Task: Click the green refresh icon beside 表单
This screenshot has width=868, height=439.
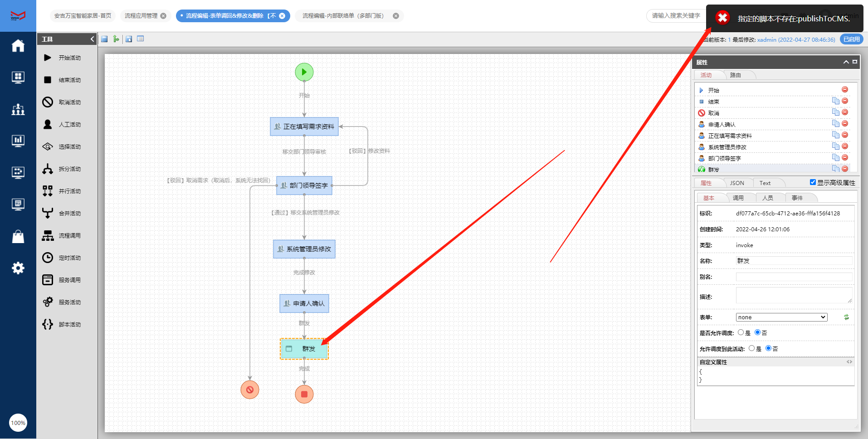Action: click(846, 317)
